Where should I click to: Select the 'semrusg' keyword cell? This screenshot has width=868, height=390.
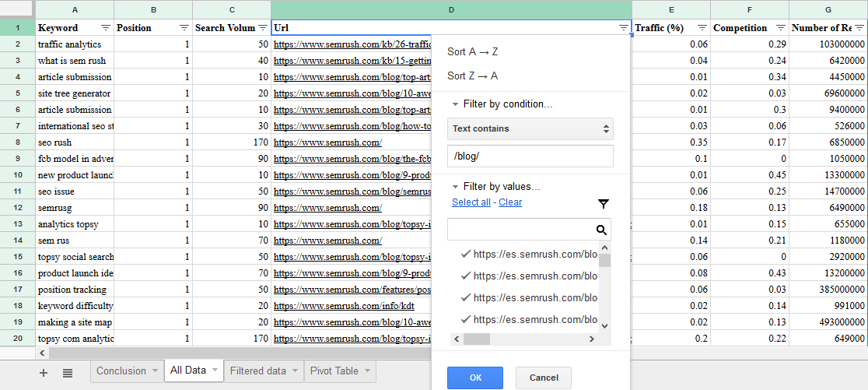(x=75, y=208)
